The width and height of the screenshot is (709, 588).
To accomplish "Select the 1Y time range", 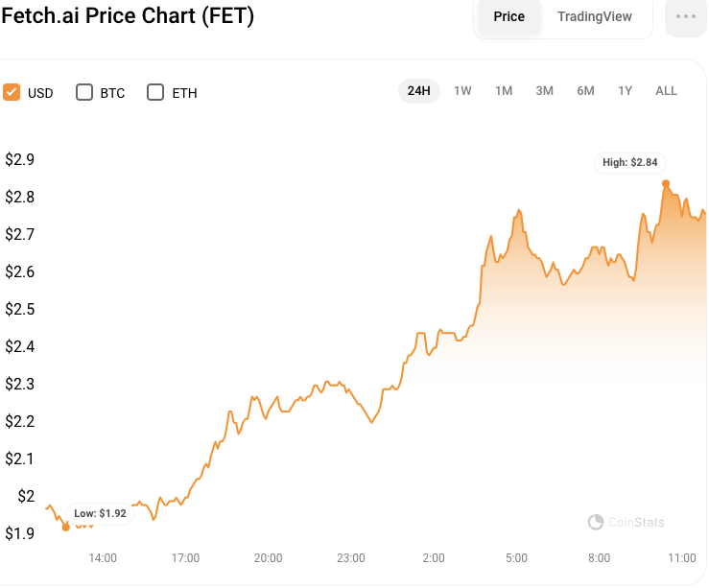I will pyautogui.click(x=626, y=91).
